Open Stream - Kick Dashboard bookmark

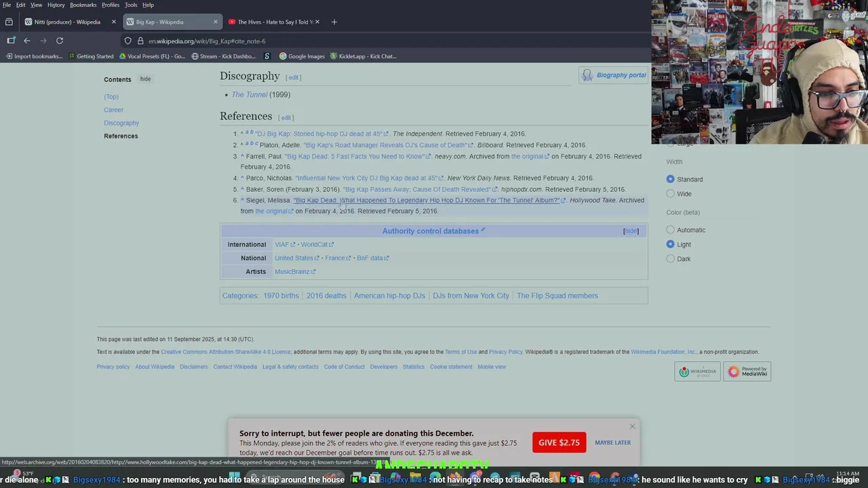point(223,56)
